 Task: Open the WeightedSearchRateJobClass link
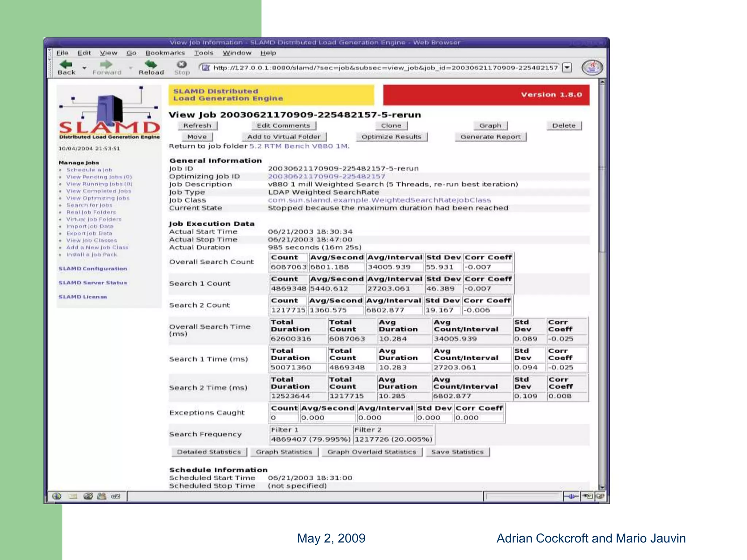(x=379, y=200)
